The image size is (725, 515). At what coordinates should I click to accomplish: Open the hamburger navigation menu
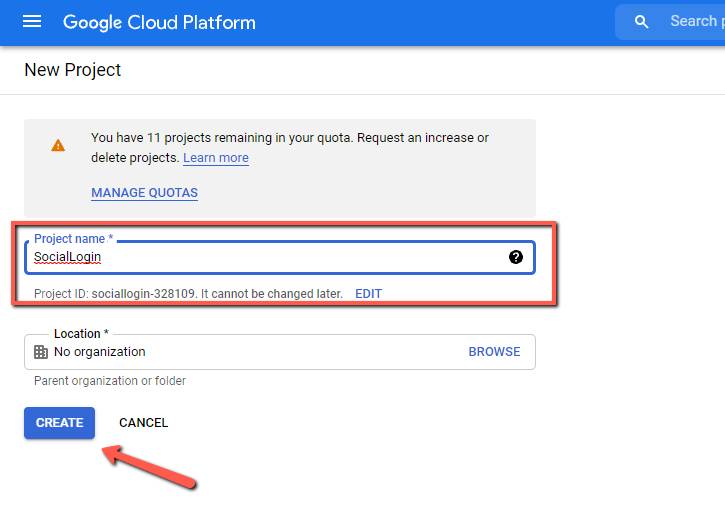(x=32, y=22)
